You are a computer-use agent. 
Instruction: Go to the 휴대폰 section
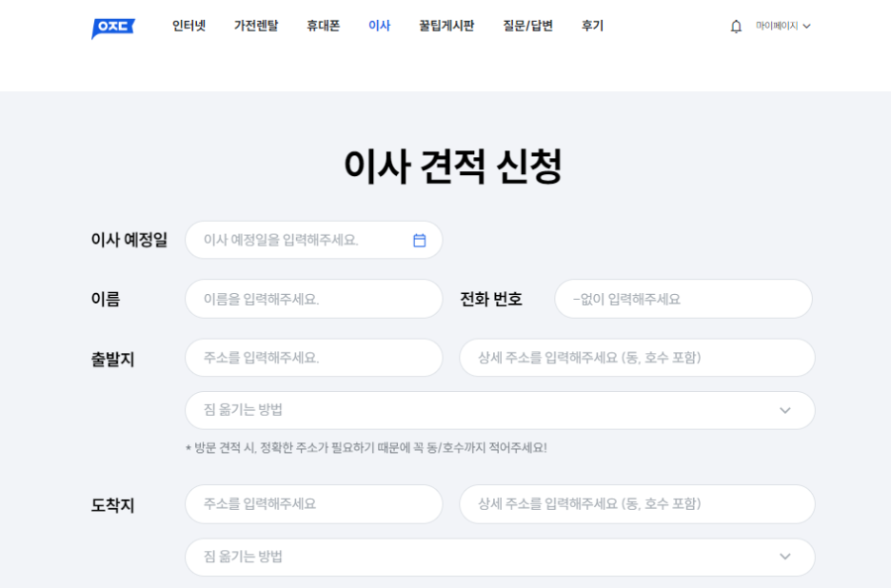[324, 26]
